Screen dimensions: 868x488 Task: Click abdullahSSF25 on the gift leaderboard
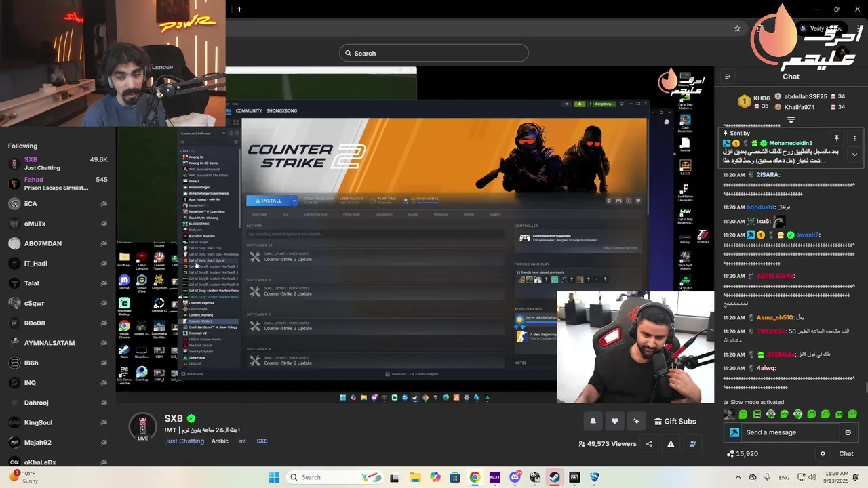point(806,96)
